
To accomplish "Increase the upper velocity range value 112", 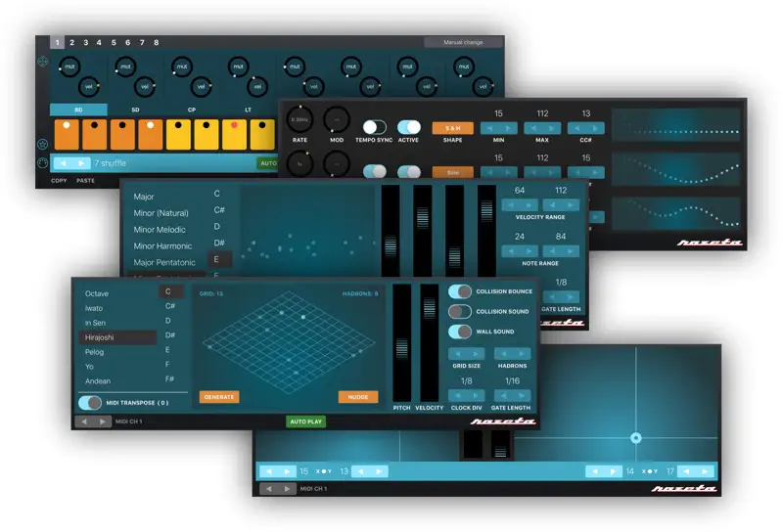I will point(571,205).
